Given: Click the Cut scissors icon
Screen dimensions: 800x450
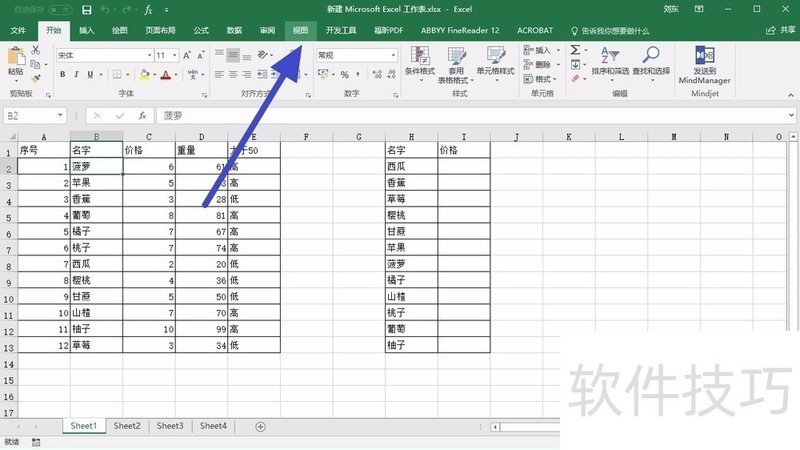Looking at the screenshot, I should click(x=35, y=50).
